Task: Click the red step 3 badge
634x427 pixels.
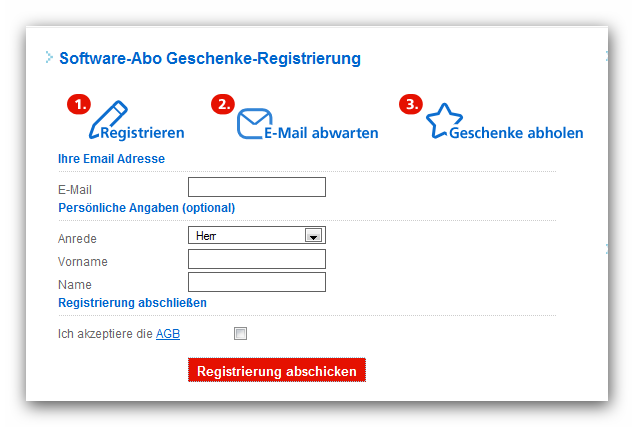Action: (x=410, y=104)
